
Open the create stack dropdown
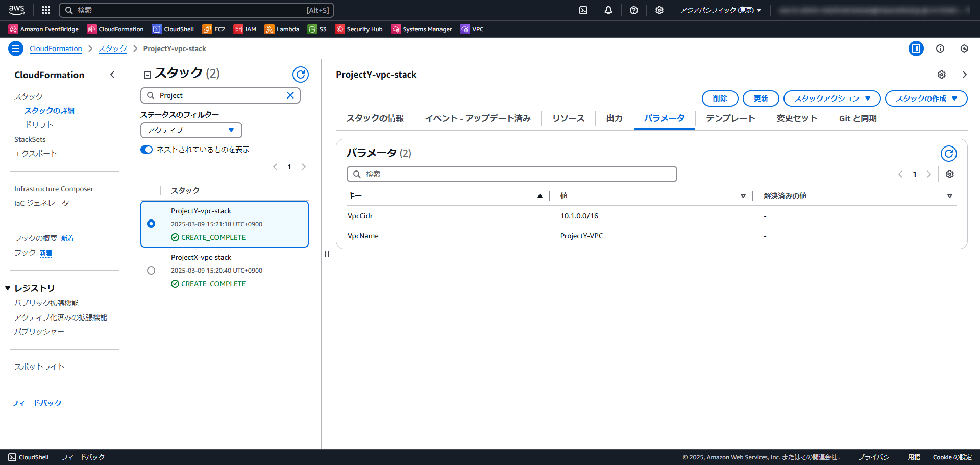tap(926, 99)
